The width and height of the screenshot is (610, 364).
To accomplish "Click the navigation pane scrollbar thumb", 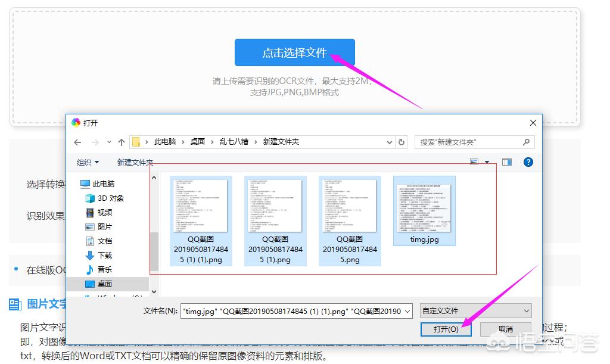I will [154, 251].
